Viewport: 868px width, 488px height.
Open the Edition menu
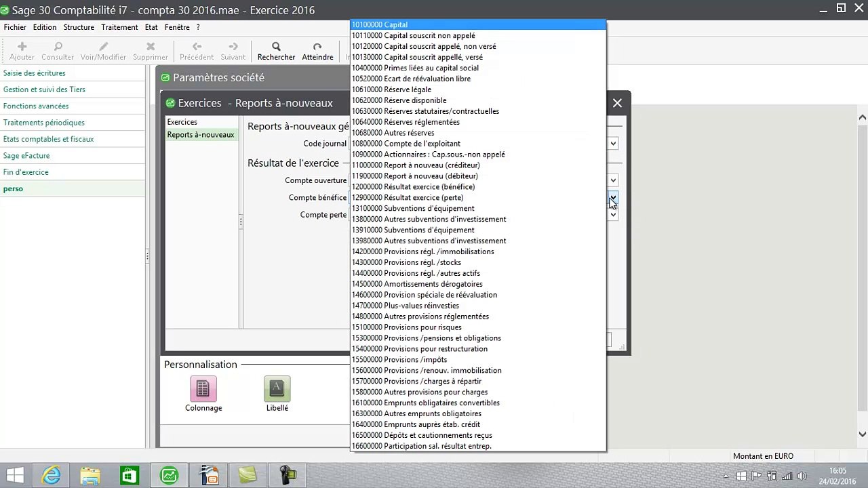coord(45,27)
